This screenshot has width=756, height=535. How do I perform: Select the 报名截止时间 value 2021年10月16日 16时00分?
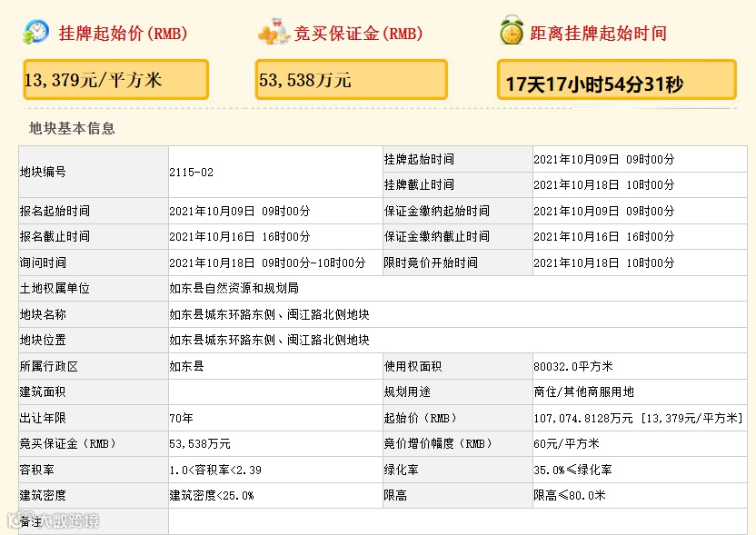pos(240,236)
